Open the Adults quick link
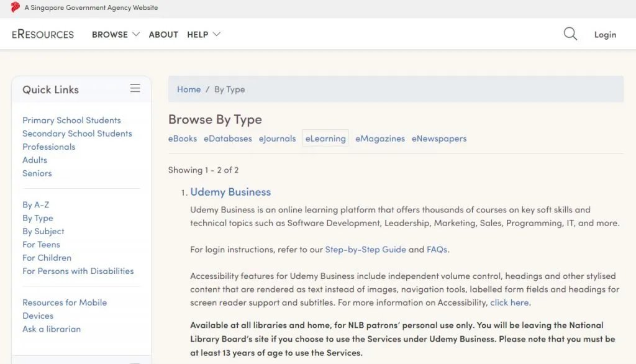The width and height of the screenshot is (636, 364). coord(35,160)
